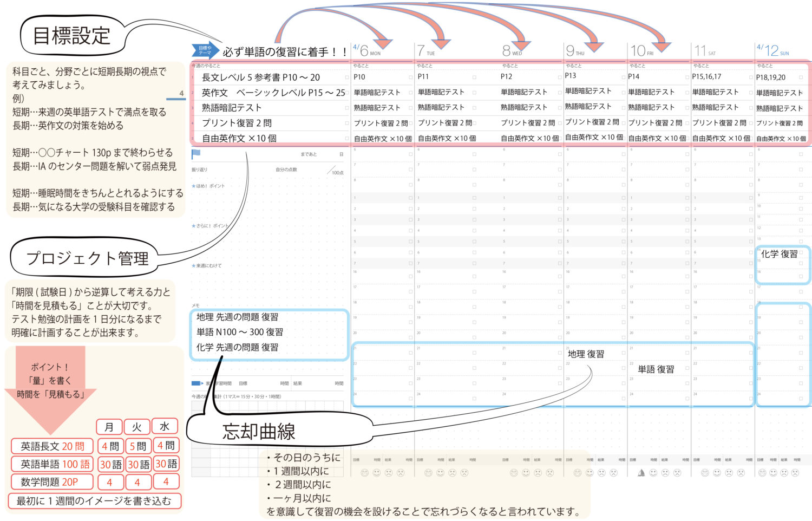Click the small blue arrow beside 学習時間
This screenshot has height=521, width=812.
[197, 383]
